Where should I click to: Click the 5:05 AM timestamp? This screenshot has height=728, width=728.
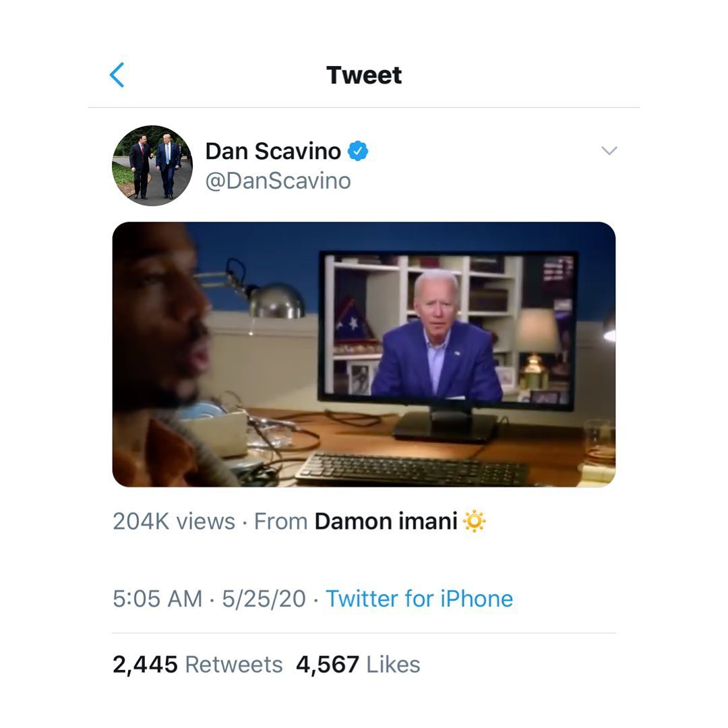158,599
